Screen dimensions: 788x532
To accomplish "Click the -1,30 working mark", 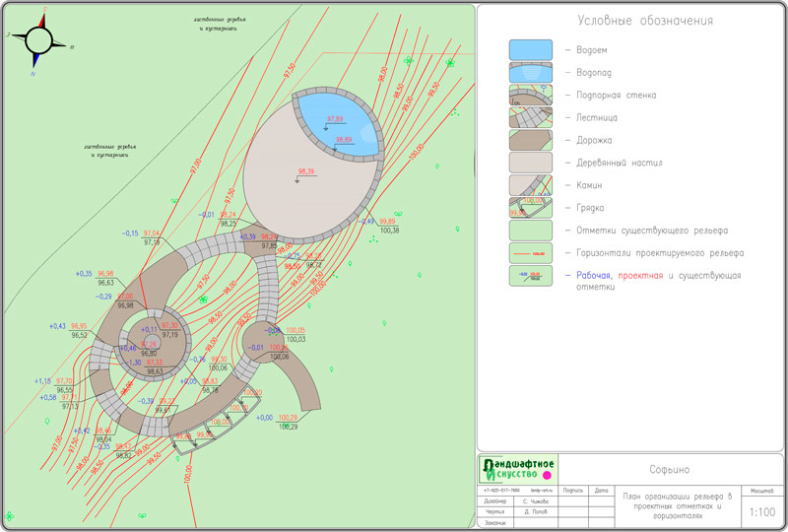I will click(133, 363).
